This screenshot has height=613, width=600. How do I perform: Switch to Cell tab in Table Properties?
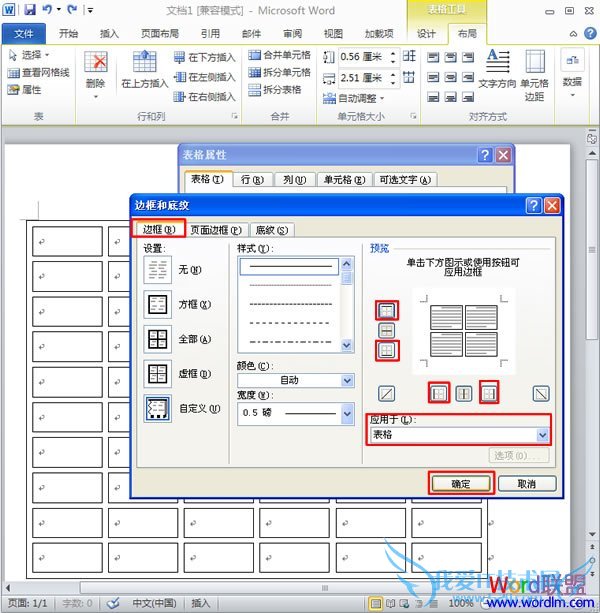click(344, 179)
